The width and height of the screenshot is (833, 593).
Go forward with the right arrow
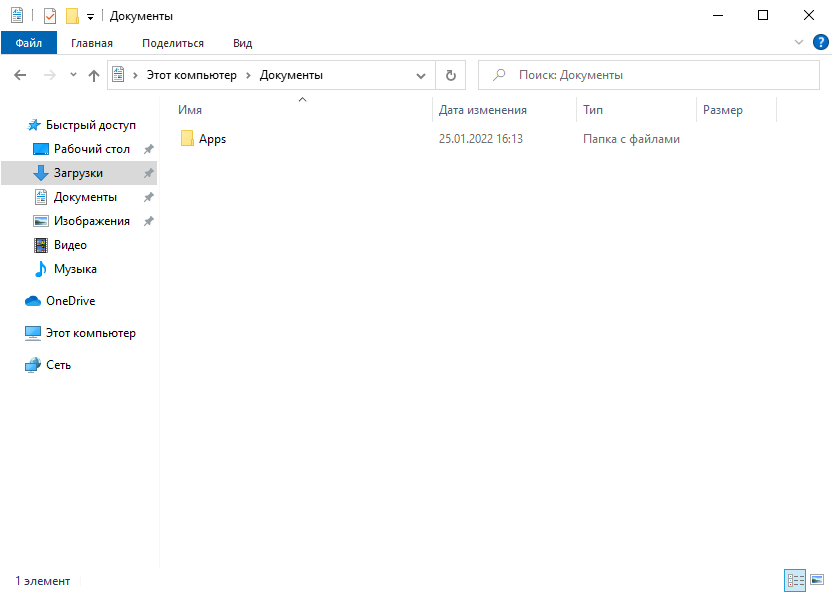[x=49, y=75]
